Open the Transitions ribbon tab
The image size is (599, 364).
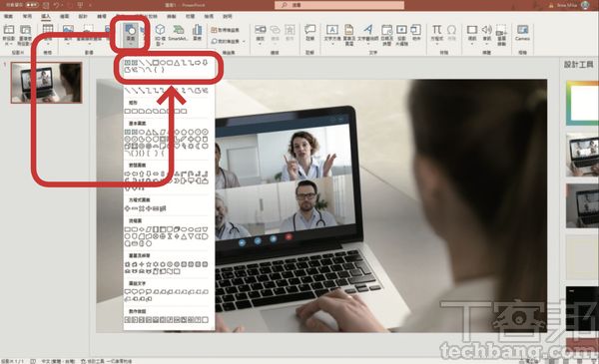point(102,16)
